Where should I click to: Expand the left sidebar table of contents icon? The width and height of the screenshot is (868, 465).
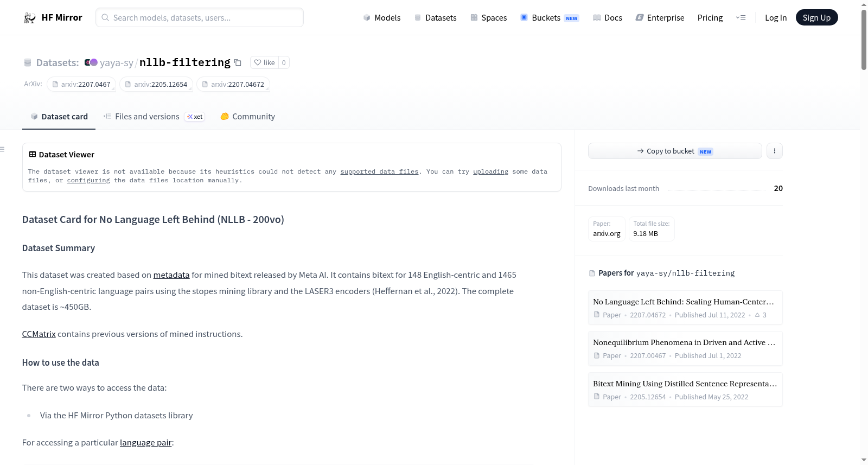tap(2, 149)
